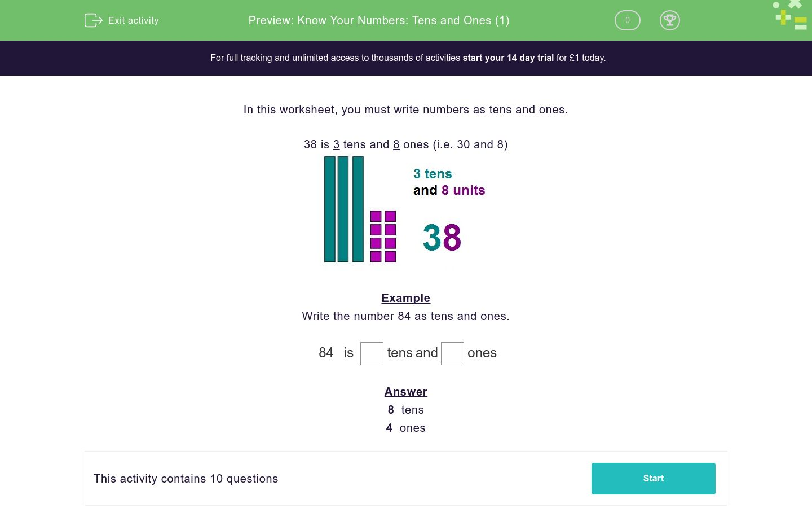Screen dimensions: 812x508
Task: Select the EdPlace logo in the corner
Action: 789,15
